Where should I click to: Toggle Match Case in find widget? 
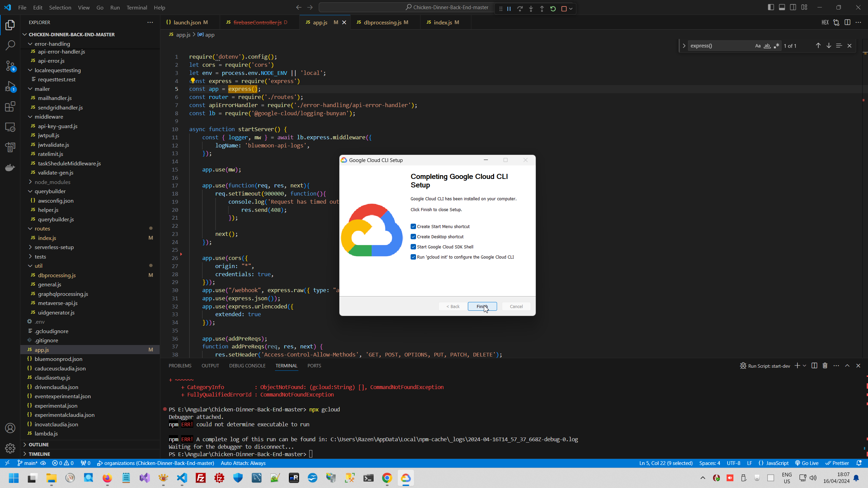click(x=758, y=46)
